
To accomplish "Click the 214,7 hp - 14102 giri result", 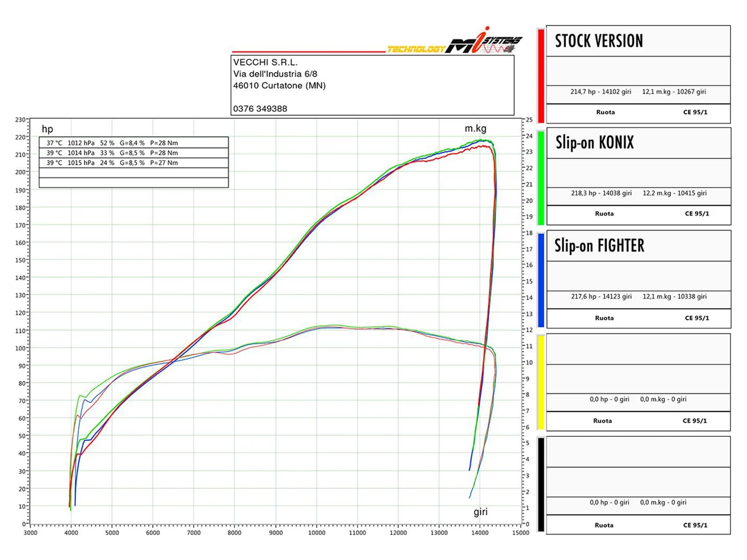I will [601, 91].
